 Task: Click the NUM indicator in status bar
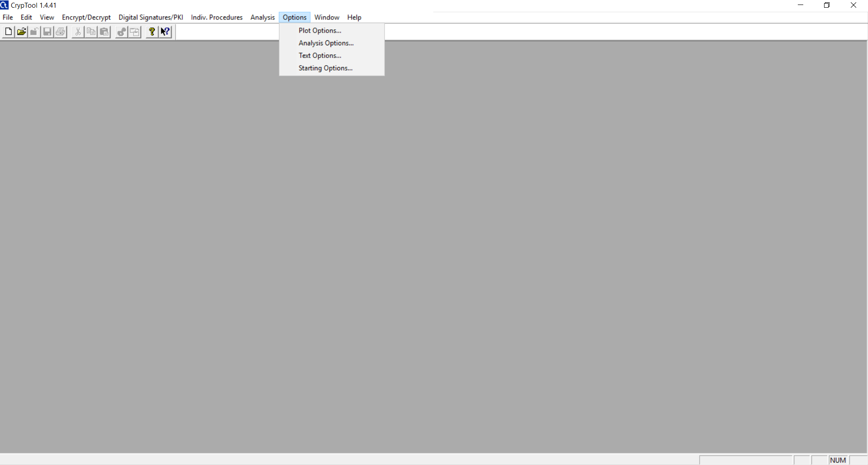[838, 460]
